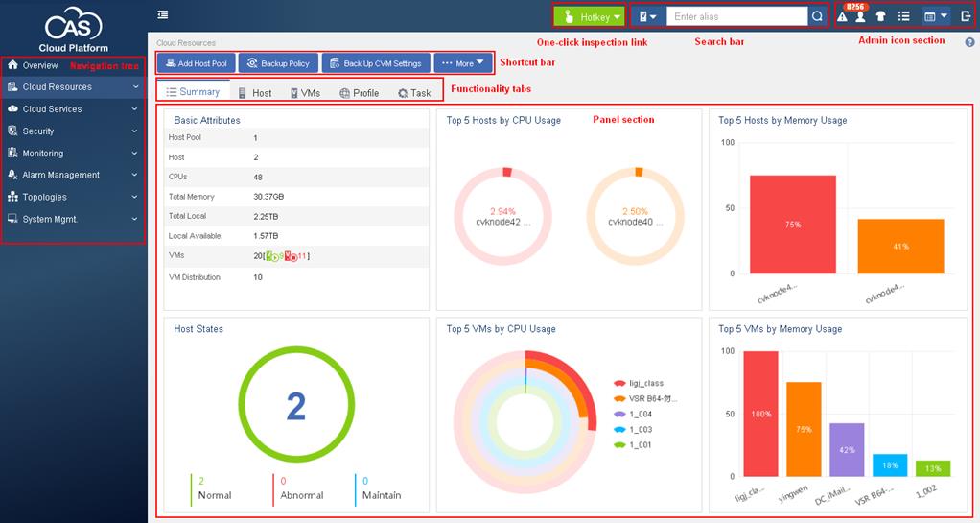Click the Total Memory 30.37GB value

[x=268, y=197]
